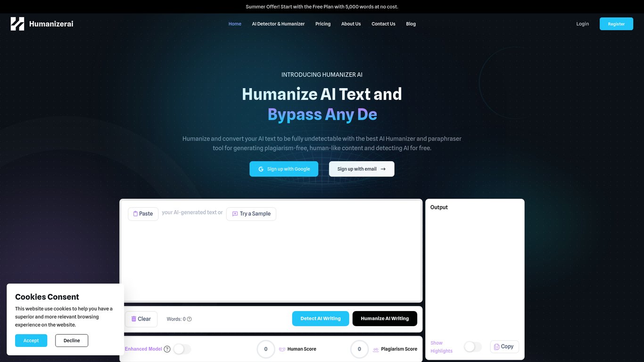
Task: Load text with Try a Sample
Action: pyautogui.click(x=251, y=214)
